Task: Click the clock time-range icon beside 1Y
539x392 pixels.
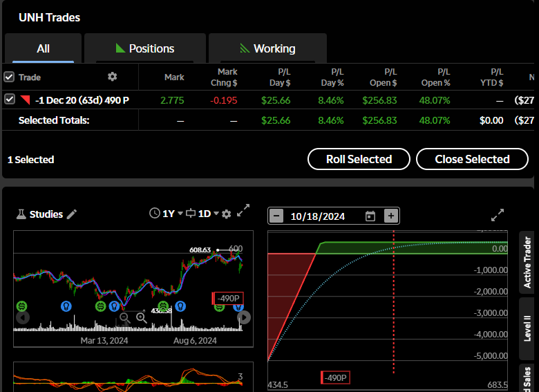Action: 155,213
